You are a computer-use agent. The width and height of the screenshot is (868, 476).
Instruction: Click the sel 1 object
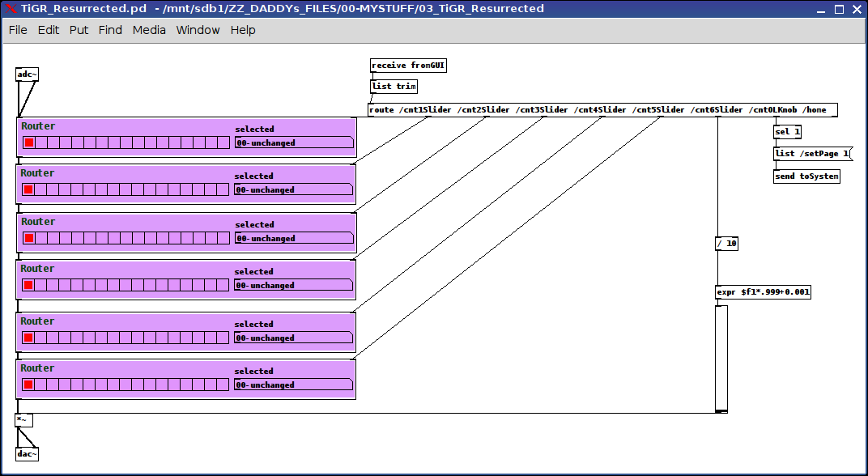787,132
